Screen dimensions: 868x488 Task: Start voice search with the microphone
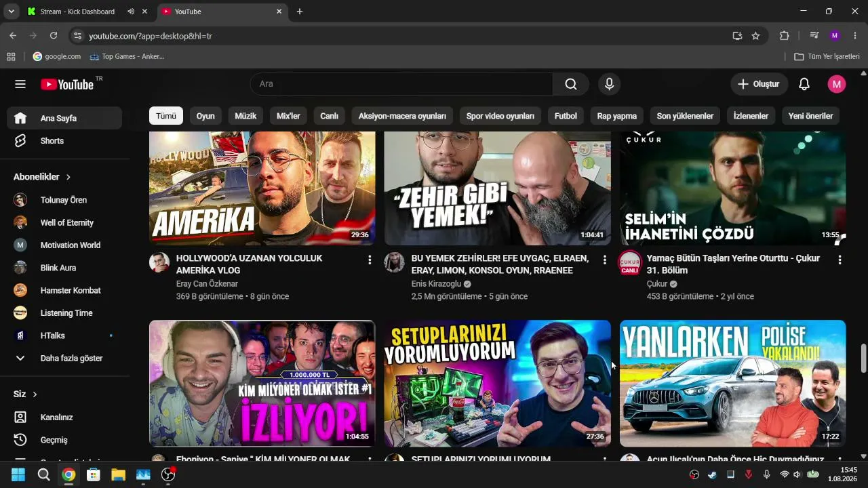tap(609, 84)
